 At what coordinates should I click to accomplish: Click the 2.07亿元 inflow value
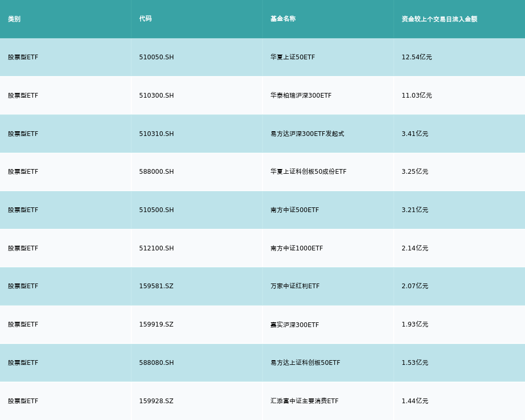[x=415, y=286]
